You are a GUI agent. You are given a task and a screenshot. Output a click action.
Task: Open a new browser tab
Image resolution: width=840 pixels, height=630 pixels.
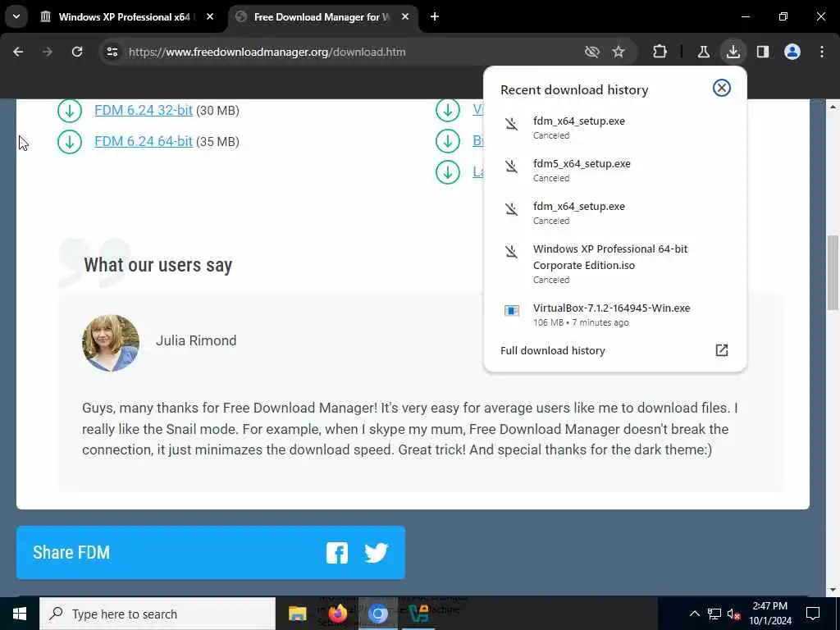coord(435,16)
